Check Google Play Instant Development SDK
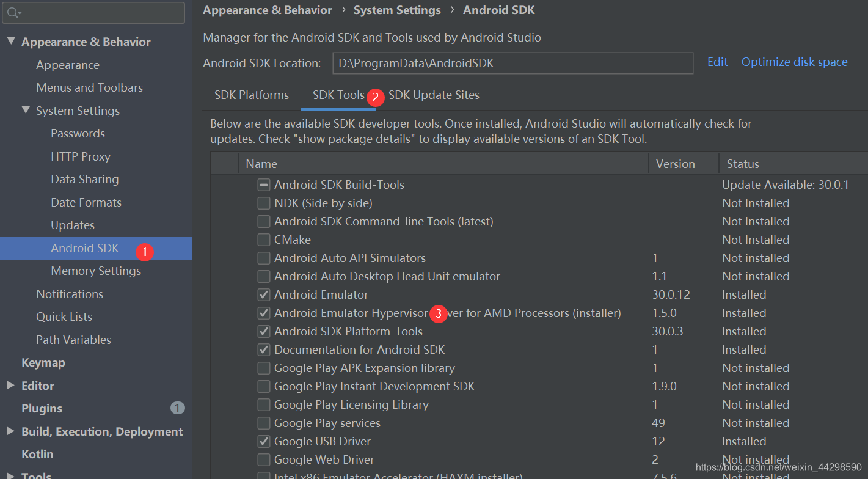 [264, 386]
